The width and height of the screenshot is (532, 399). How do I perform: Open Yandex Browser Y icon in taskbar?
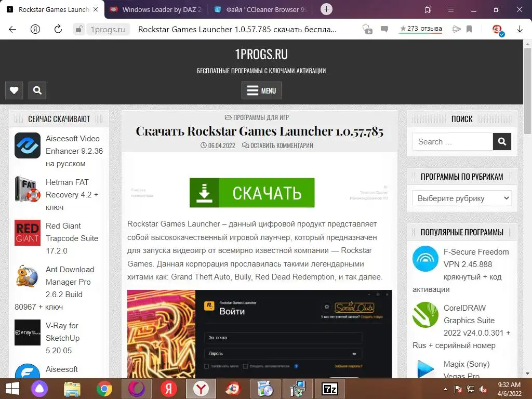click(201, 389)
